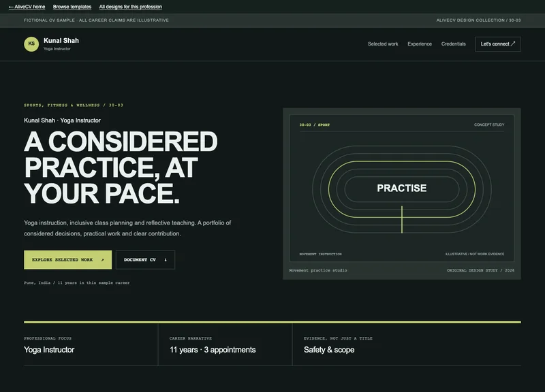Screen dimensions: 545x392
Task: Click 'Movement practice studio' caption
Action: (x=318, y=270)
